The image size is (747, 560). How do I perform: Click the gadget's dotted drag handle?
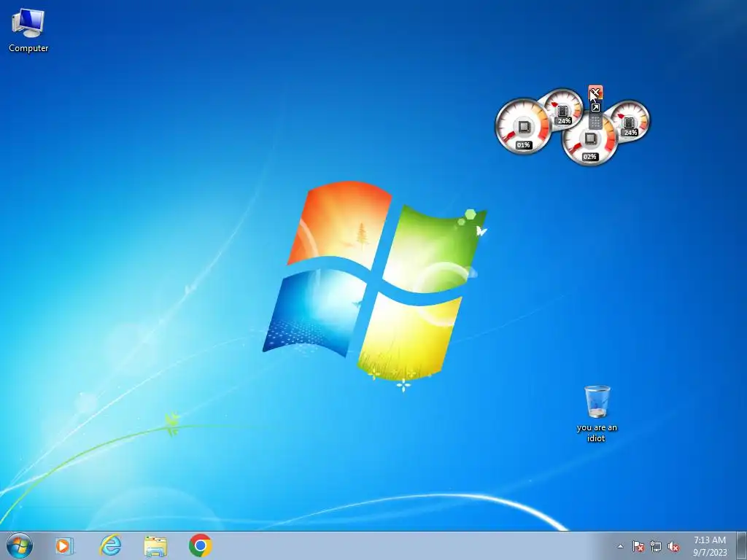[x=595, y=122]
